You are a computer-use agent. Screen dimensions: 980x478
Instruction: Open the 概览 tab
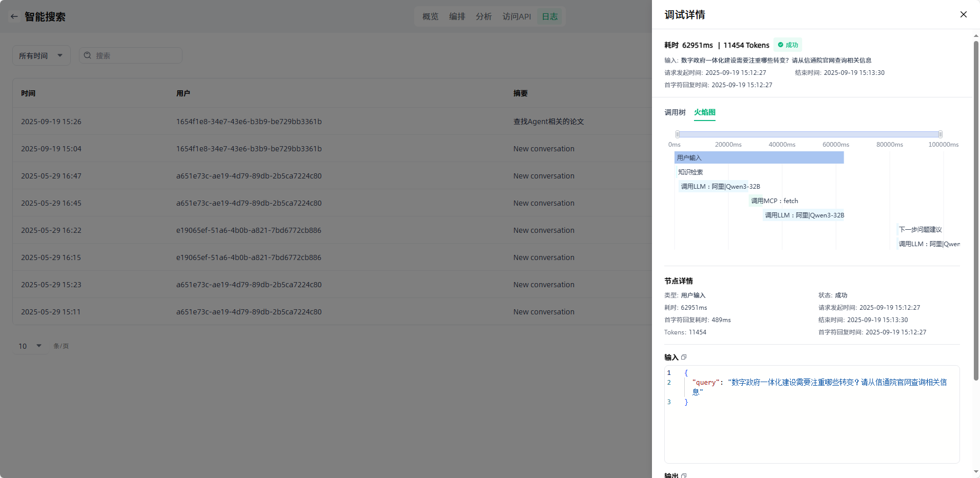(x=430, y=16)
